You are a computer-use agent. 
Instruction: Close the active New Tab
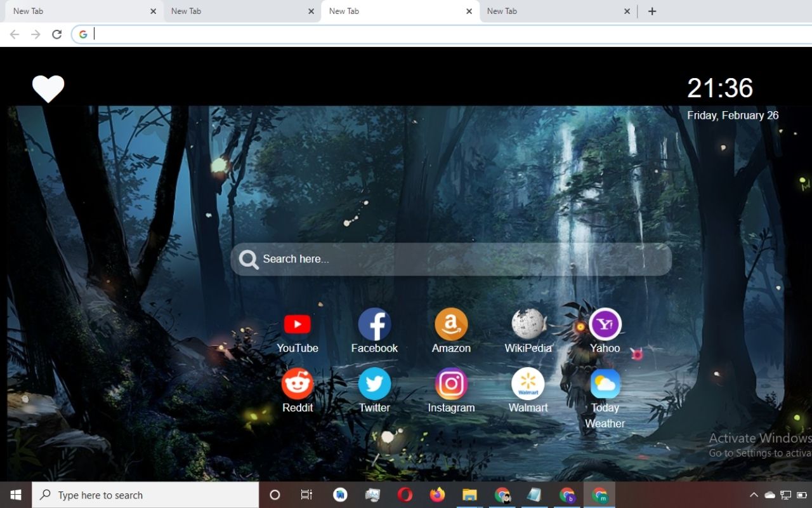click(x=469, y=11)
